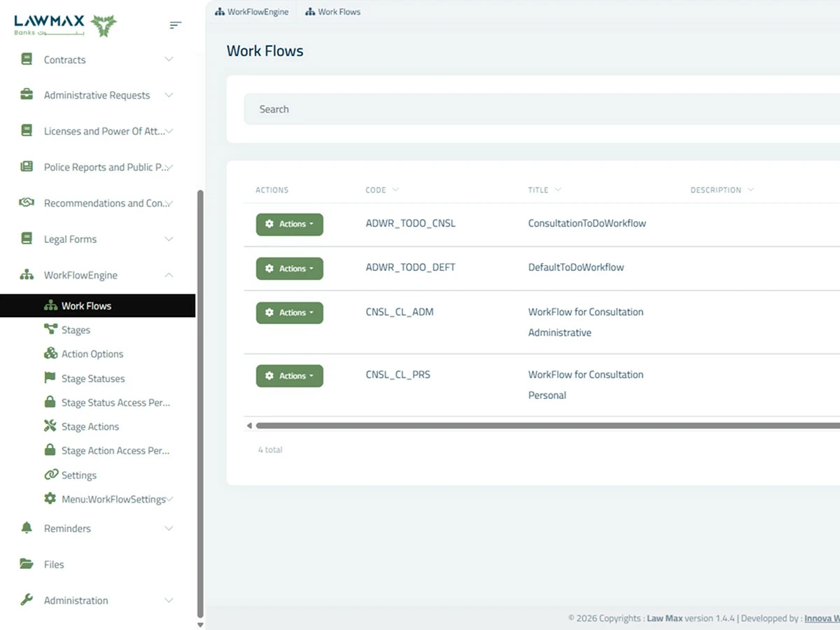Click the '4 total' count text
Viewport: 840px width, 630px height.
tap(270, 449)
